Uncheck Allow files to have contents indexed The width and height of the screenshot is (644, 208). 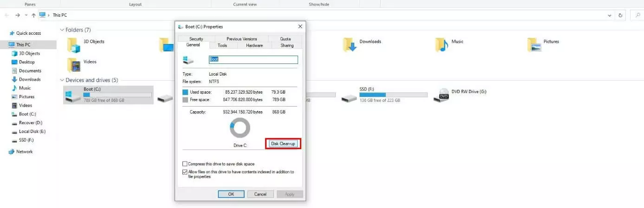(185, 172)
